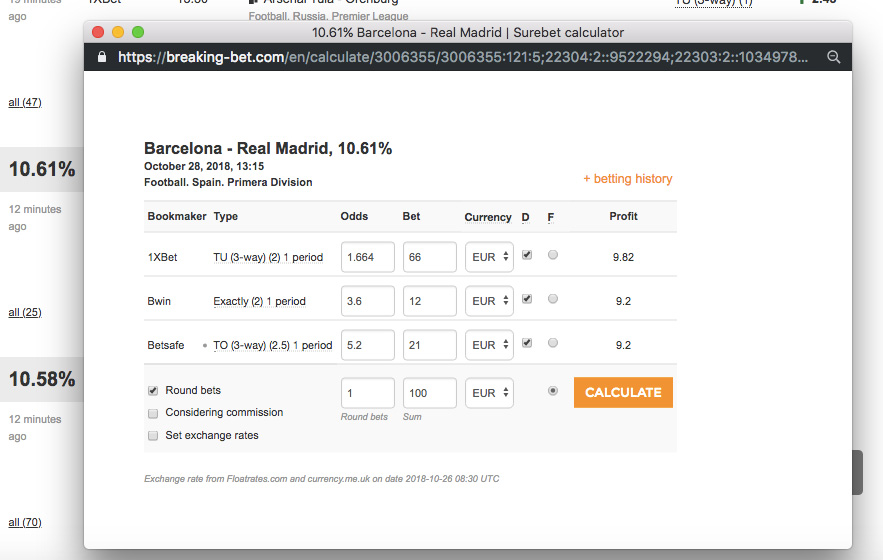Open the Betsafe currency EUR dropdown
The image size is (883, 560).
(x=489, y=345)
